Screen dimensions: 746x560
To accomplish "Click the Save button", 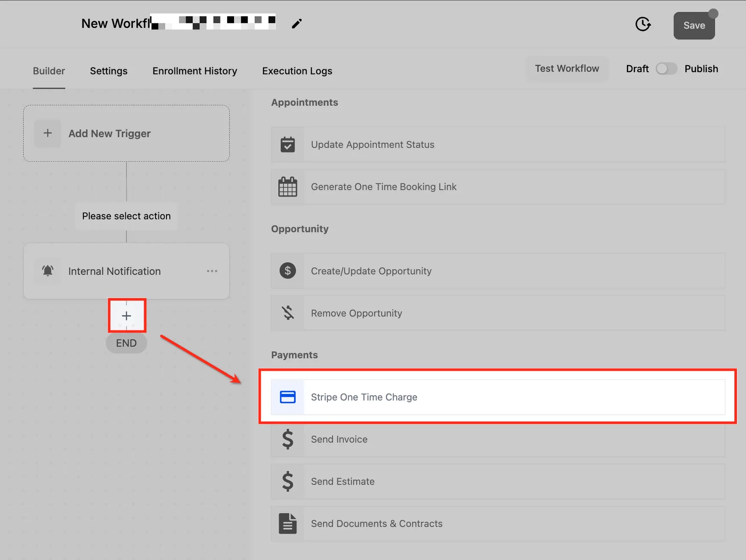I will click(x=694, y=26).
